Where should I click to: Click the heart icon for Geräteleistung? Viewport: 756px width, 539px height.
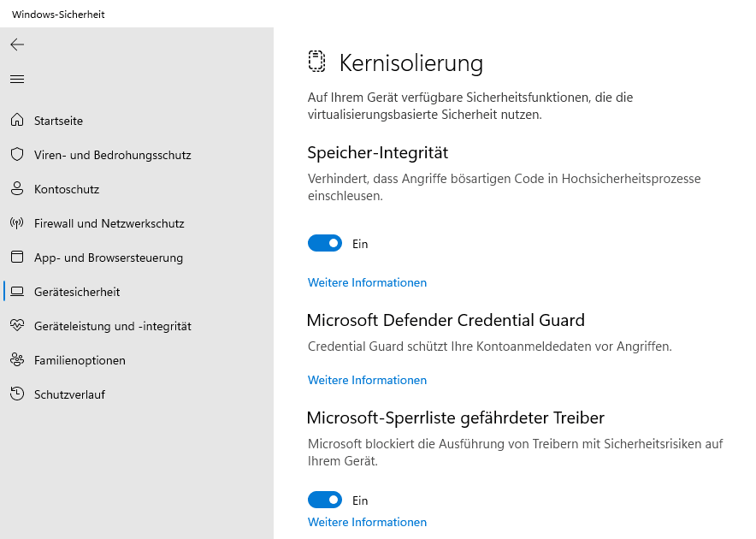pyautogui.click(x=16, y=326)
